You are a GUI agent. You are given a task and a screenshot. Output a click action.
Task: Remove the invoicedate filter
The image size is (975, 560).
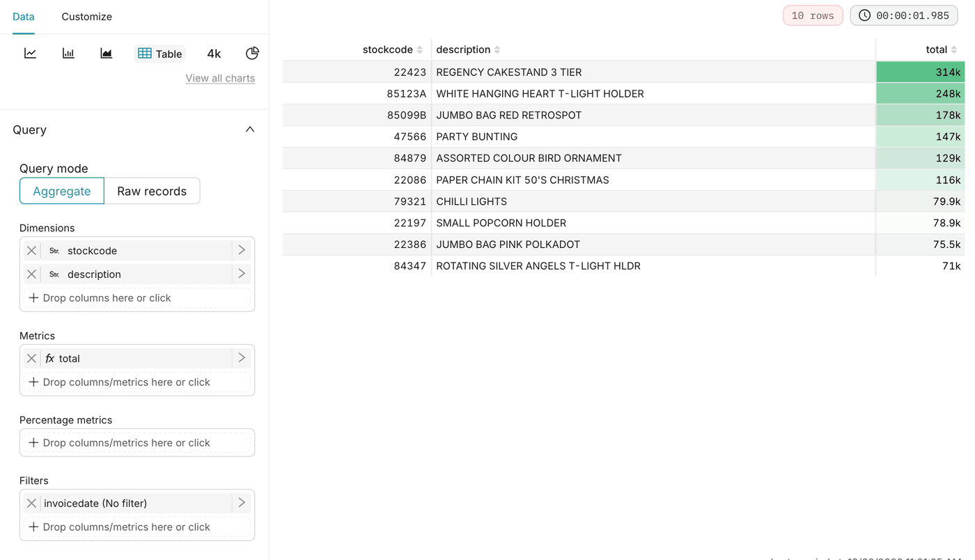coord(31,503)
